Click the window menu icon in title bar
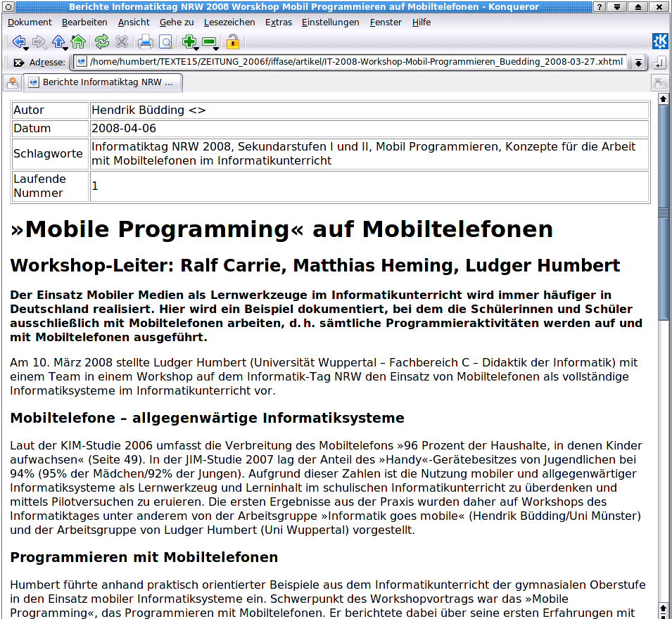The image size is (672, 619). pos(8,6)
